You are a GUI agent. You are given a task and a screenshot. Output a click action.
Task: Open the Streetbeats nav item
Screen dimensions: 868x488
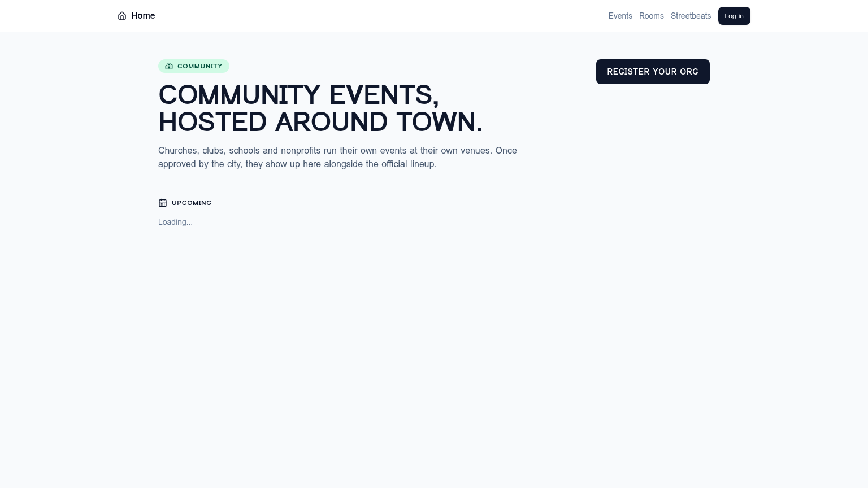(691, 16)
